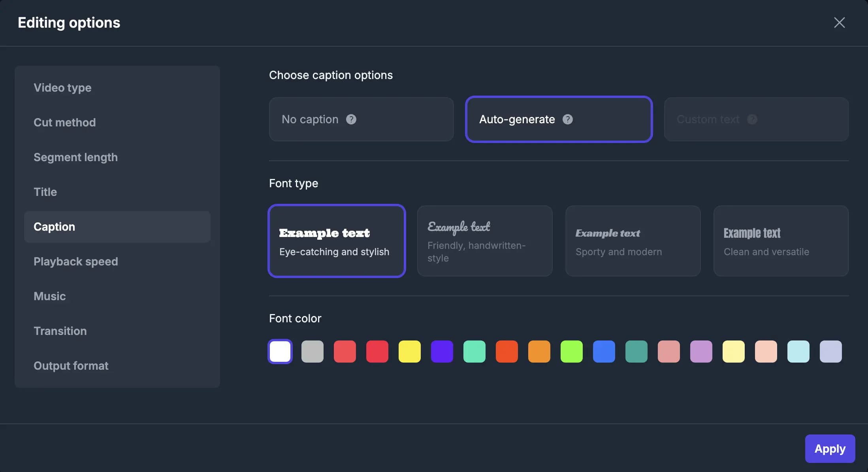Close the Editing options dialog

pyautogui.click(x=839, y=23)
